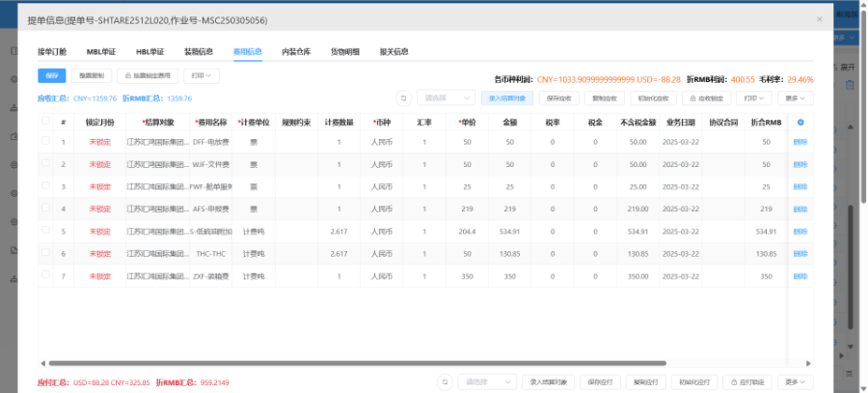Screen dimensions: 868x393
Task: Click the 删除 link in row 7 ZXF-装箱费
Action: pos(800,276)
